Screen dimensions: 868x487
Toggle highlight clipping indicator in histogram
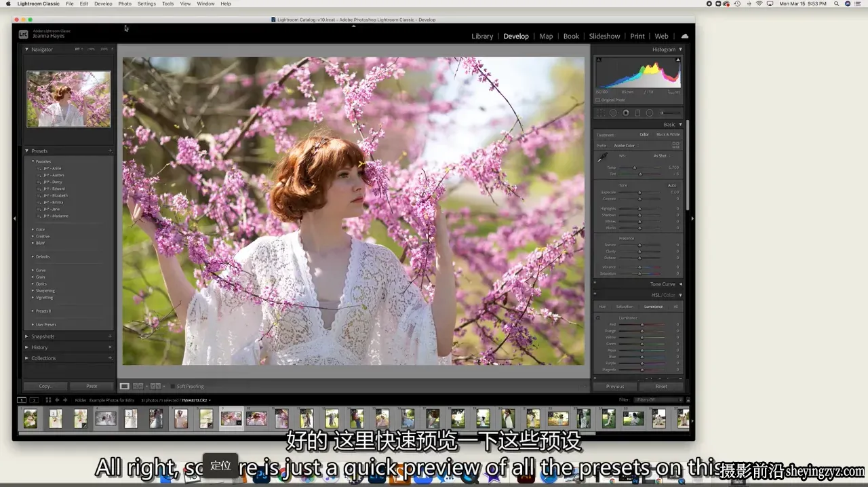(678, 60)
